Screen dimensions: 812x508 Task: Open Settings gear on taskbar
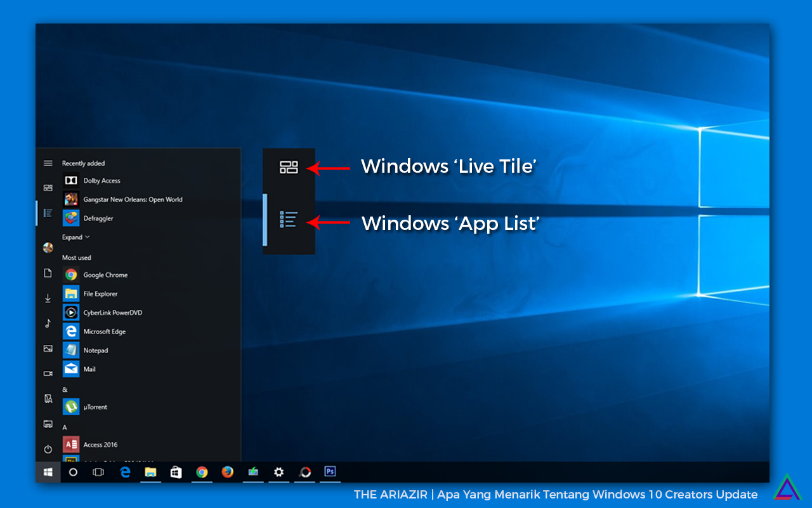coord(278,472)
